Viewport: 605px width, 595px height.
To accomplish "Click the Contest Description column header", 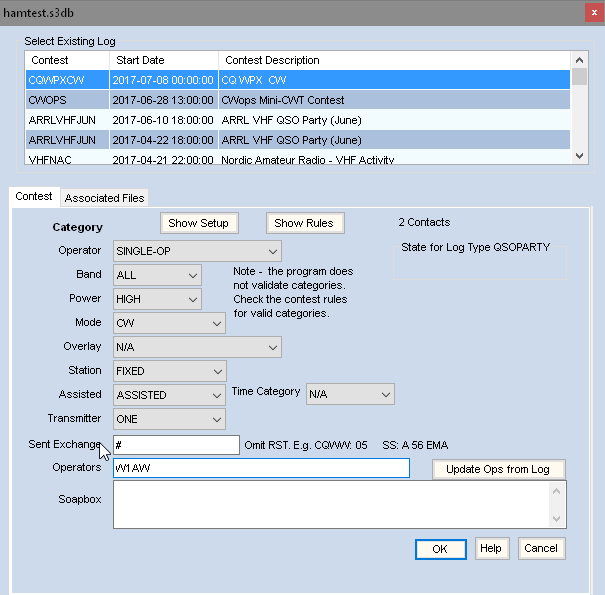I will [x=394, y=60].
